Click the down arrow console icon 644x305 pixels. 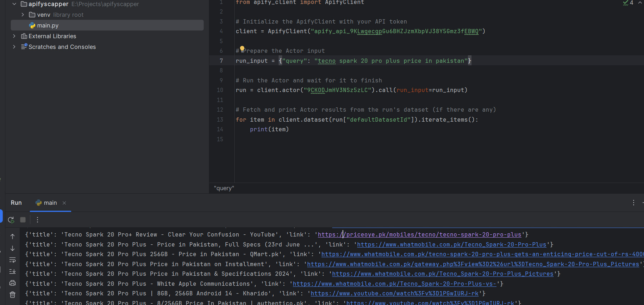pyautogui.click(x=13, y=248)
